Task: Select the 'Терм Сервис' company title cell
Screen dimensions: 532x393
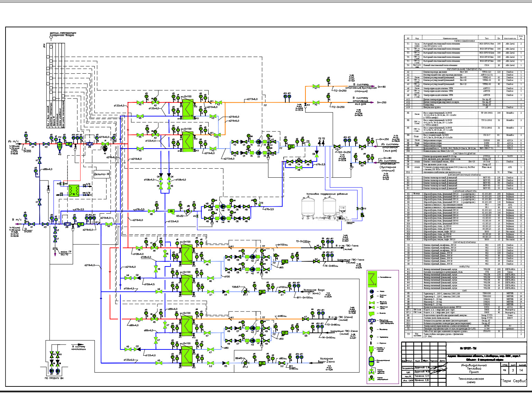Action: 513,381
